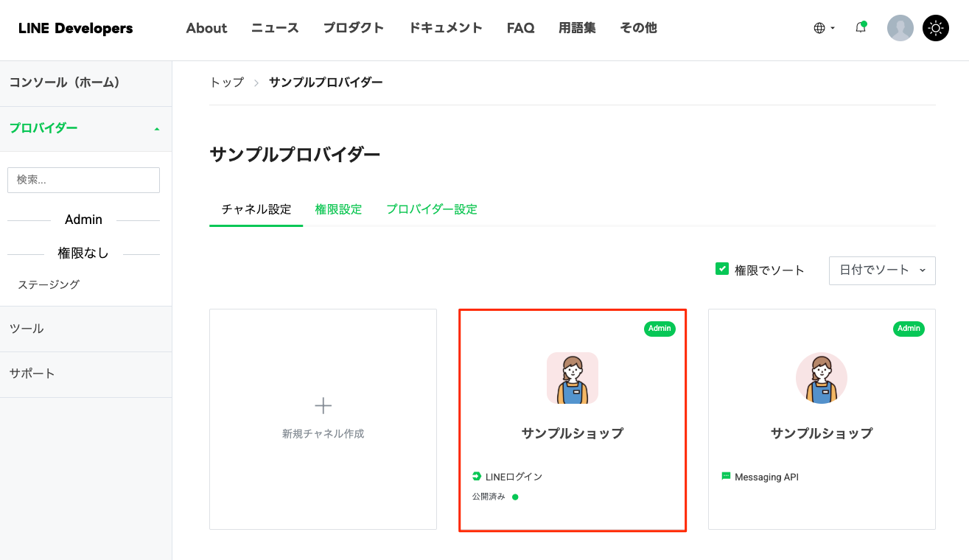Select ステージング in the provider list
The width and height of the screenshot is (969, 560).
(48, 284)
